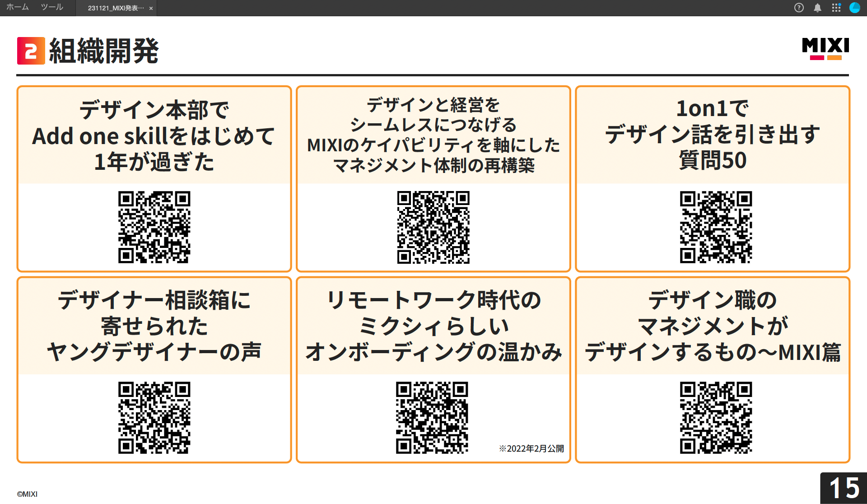This screenshot has height=504, width=867.
Task: Click the MIXI logo
Action: 825,48
